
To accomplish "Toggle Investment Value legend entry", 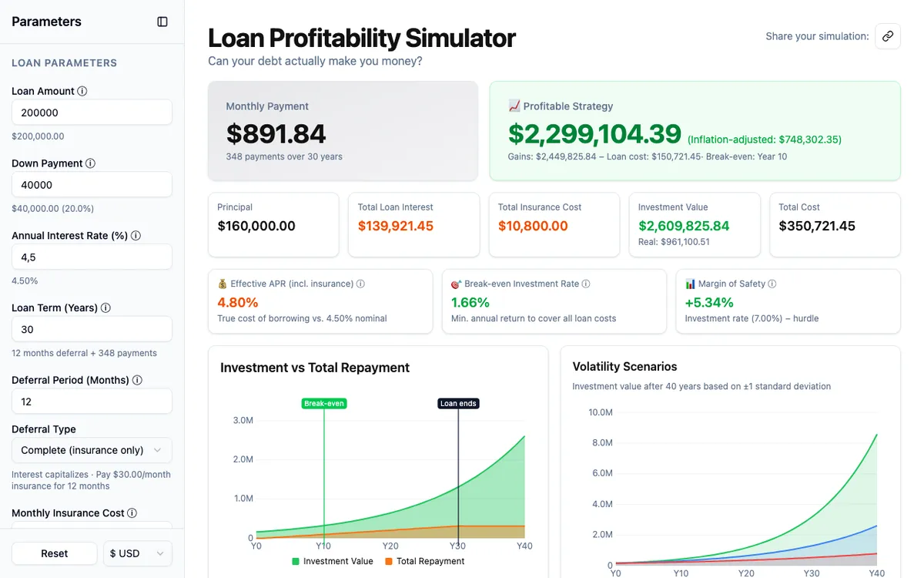I will (x=333, y=561).
